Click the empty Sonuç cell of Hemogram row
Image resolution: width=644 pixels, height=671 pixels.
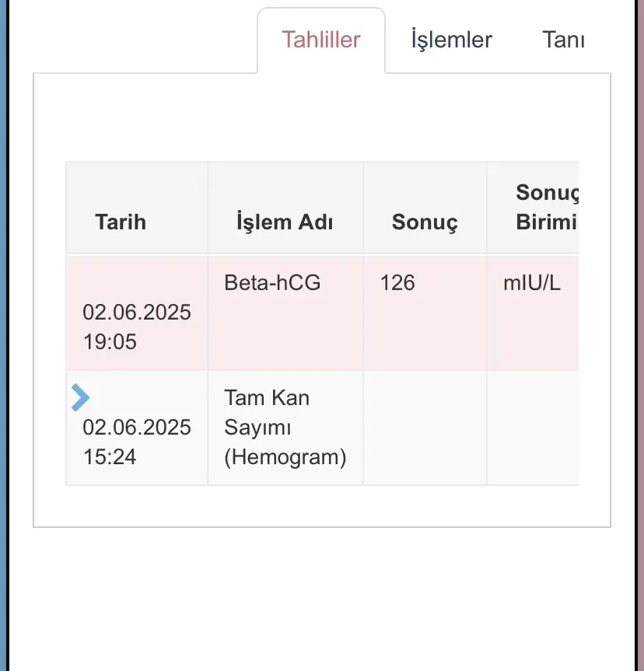click(425, 428)
